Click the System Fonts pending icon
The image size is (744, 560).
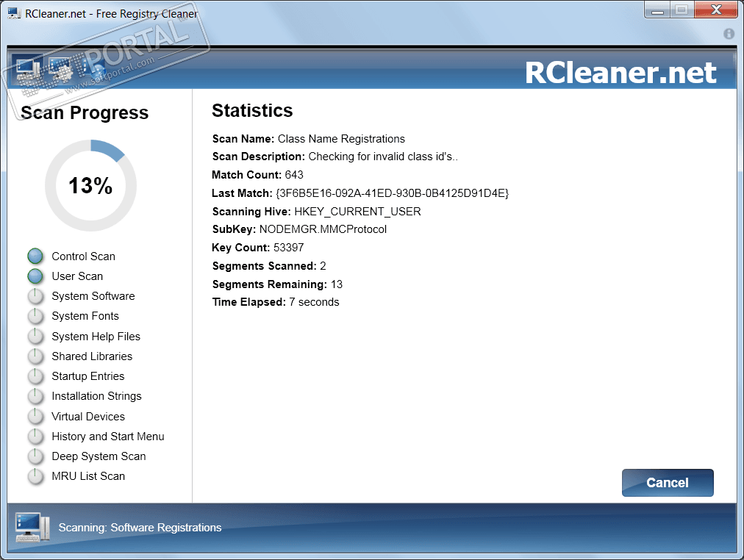[x=35, y=316]
